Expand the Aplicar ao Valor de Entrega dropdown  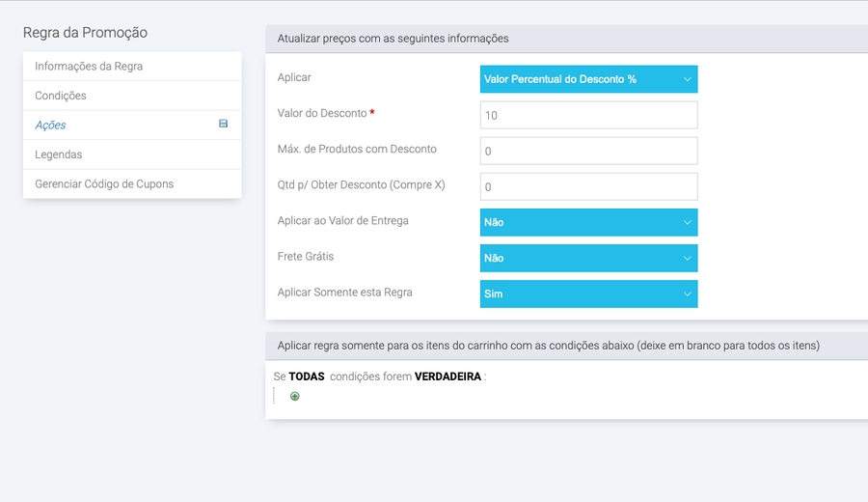pos(588,222)
